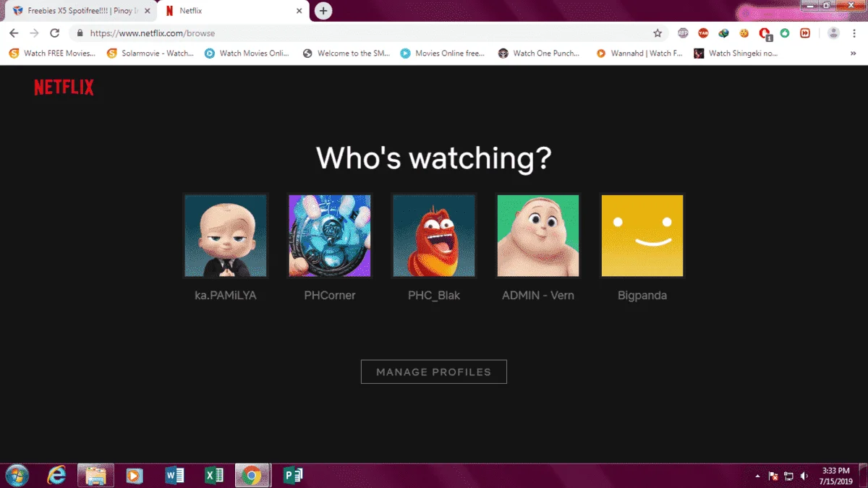868x488 pixels.
Task: Bookmark this page with the star icon
Action: pyautogui.click(x=658, y=33)
